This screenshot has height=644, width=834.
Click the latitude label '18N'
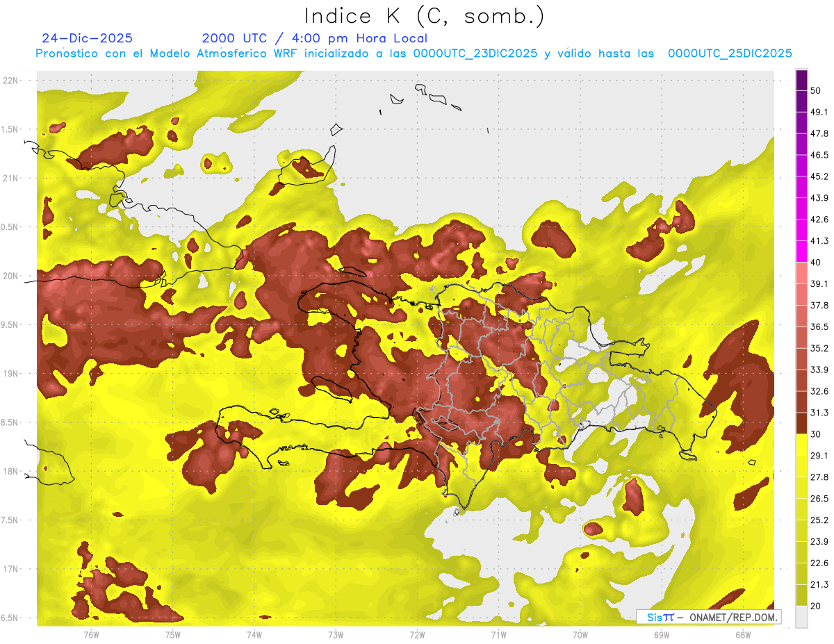11,472
